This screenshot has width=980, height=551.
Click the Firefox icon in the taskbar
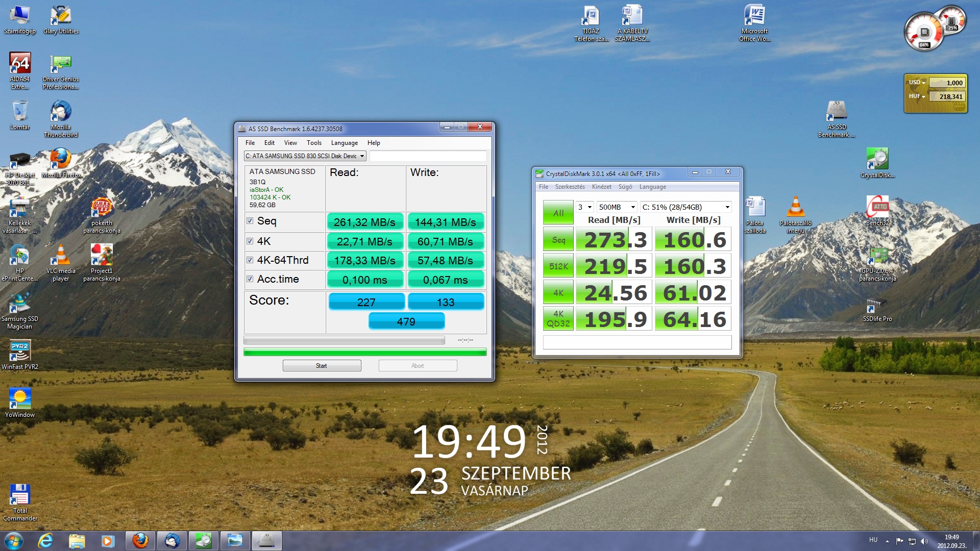click(140, 540)
